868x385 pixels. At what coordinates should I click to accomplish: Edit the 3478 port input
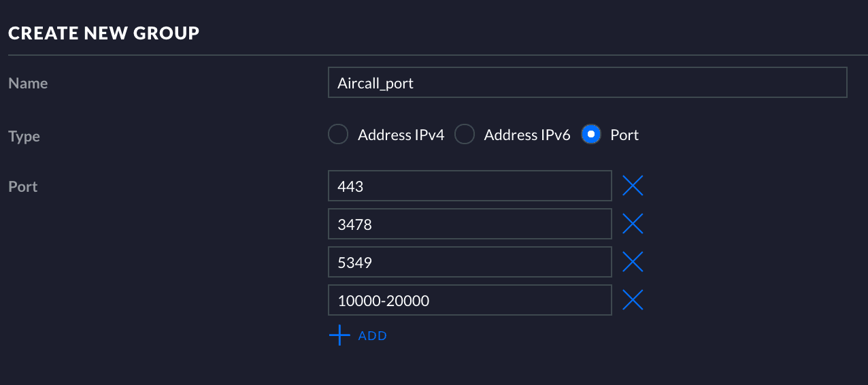469,224
